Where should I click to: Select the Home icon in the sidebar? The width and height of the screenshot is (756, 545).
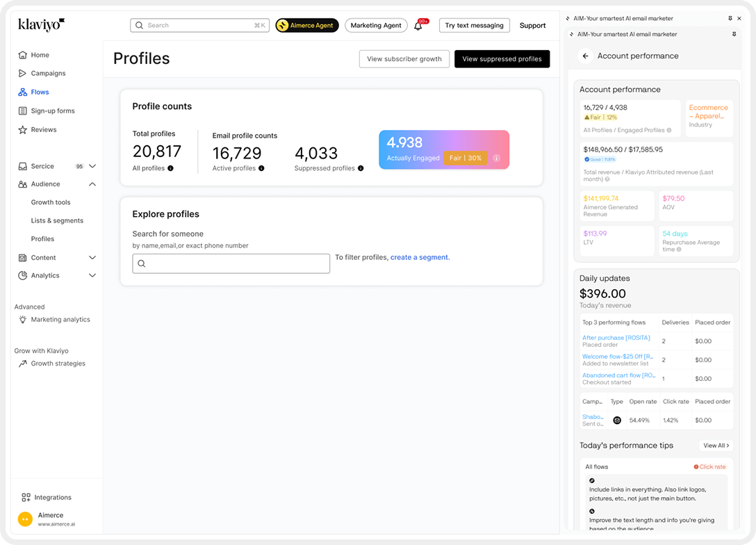click(22, 54)
